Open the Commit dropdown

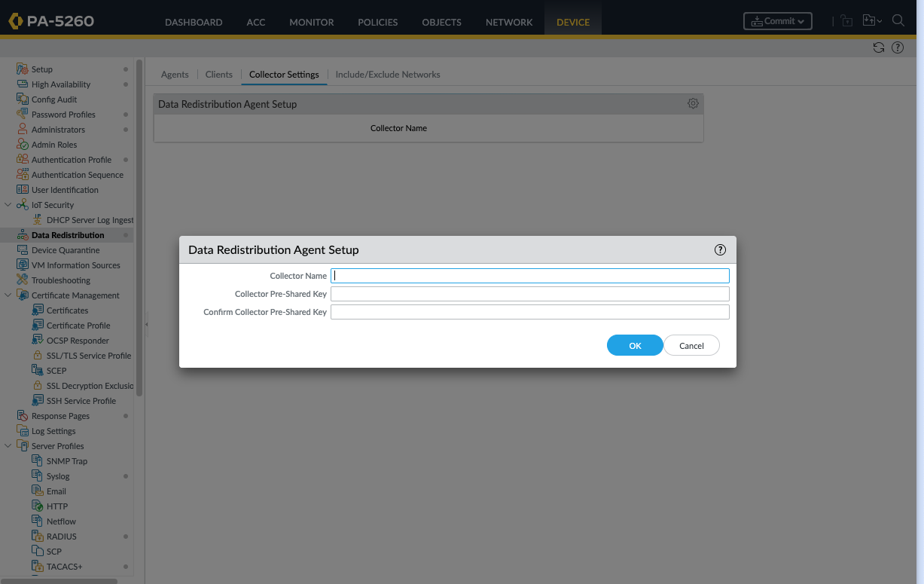(x=778, y=21)
